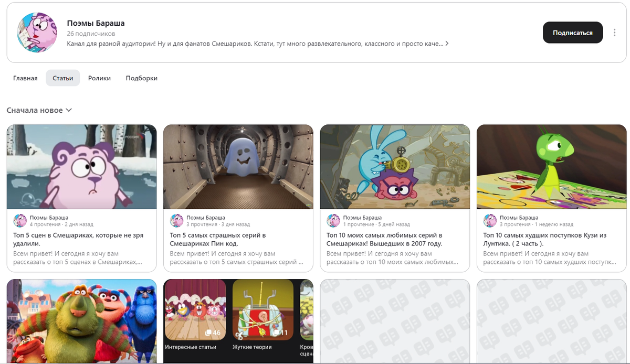
Task: Click preview text under Топ 5 самых страшных article
Action: click(x=237, y=258)
